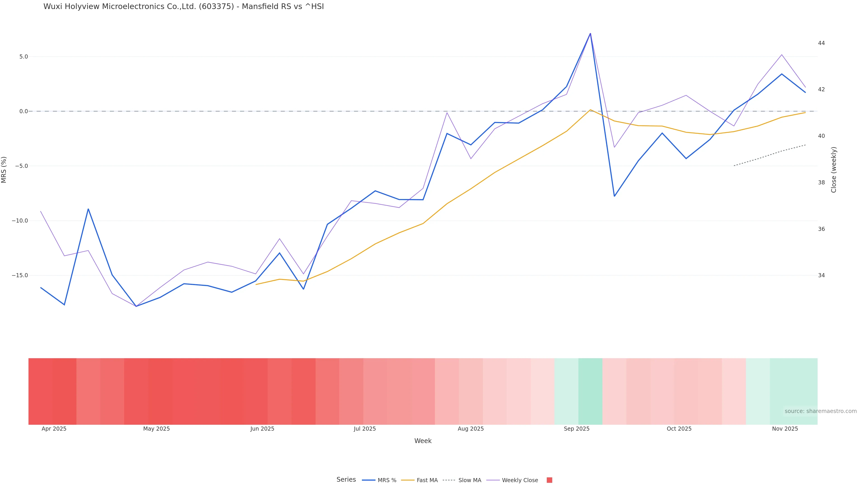Click the Week x-axis title

pos(422,441)
